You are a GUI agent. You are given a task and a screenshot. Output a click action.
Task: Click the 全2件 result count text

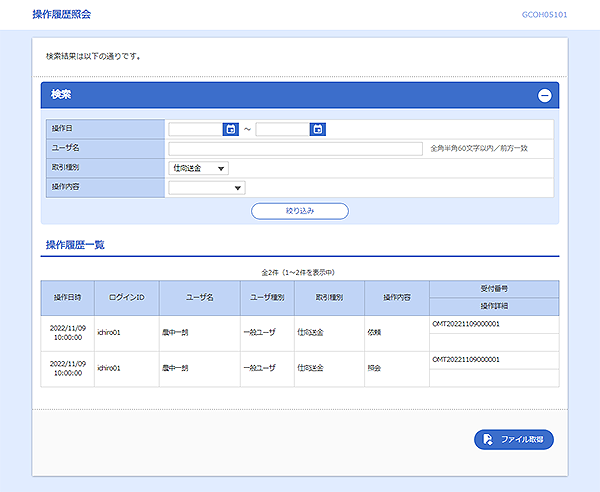298,273
